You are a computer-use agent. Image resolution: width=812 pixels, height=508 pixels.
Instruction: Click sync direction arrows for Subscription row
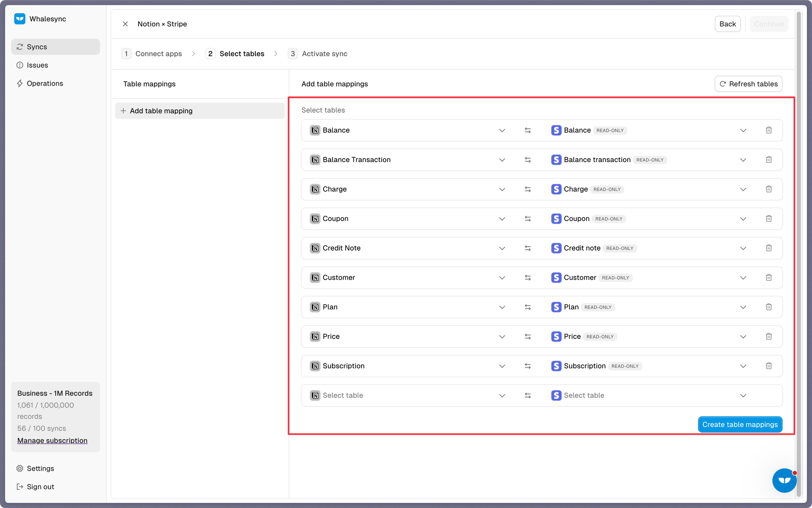point(528,366)
